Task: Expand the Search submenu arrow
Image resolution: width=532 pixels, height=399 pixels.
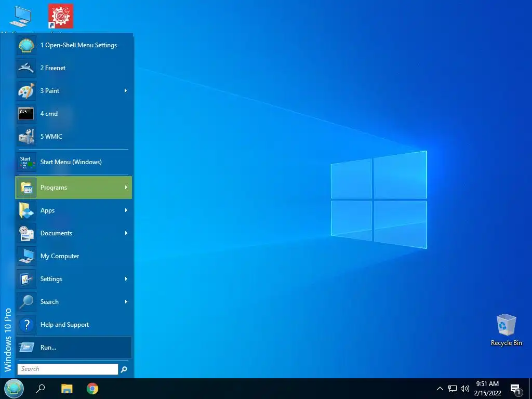Action: [x=126, y=302]
